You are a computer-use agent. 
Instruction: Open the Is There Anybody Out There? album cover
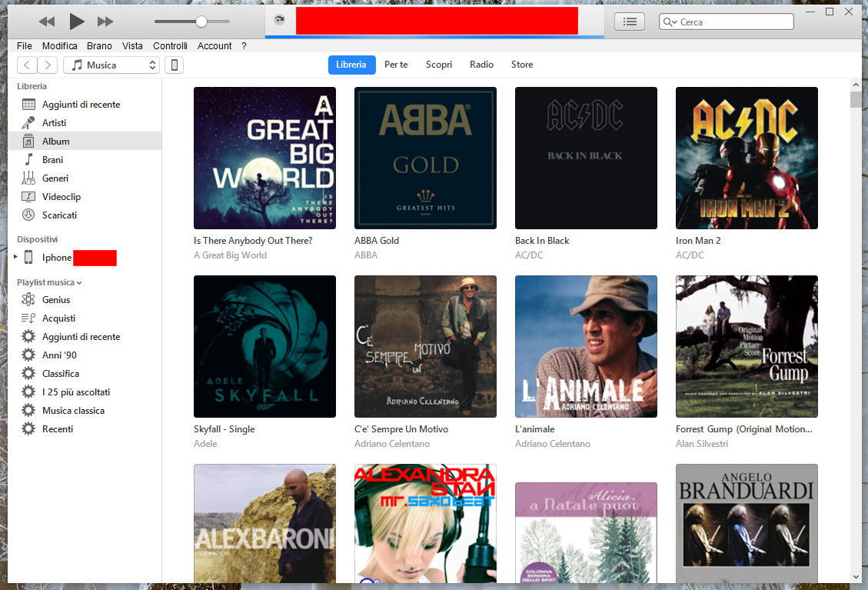click(264, 158)
